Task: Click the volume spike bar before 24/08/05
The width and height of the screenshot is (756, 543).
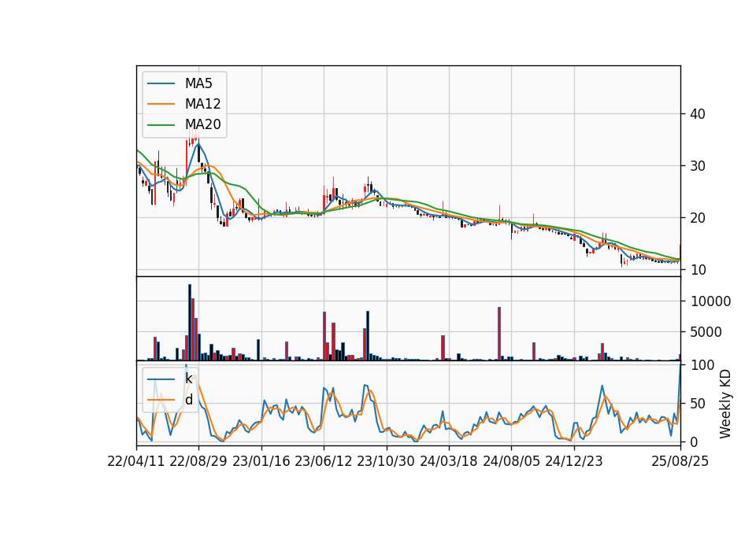Action: click(x=499, y=334)
